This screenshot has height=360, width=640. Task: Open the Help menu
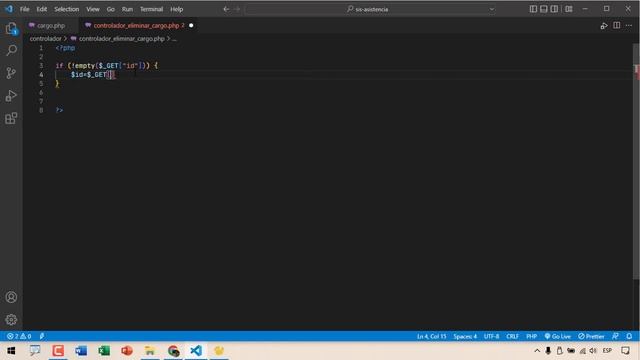[176, 9]
